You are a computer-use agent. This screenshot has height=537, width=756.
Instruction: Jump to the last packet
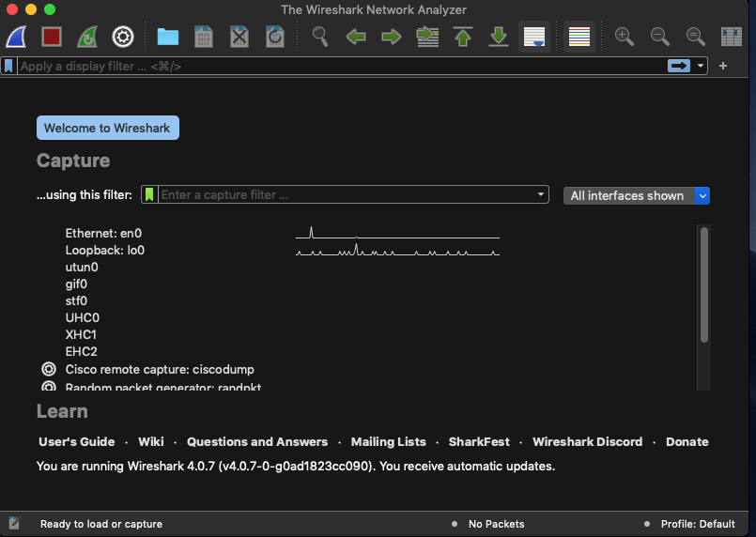pyautogui.click(x=499, y=37)
